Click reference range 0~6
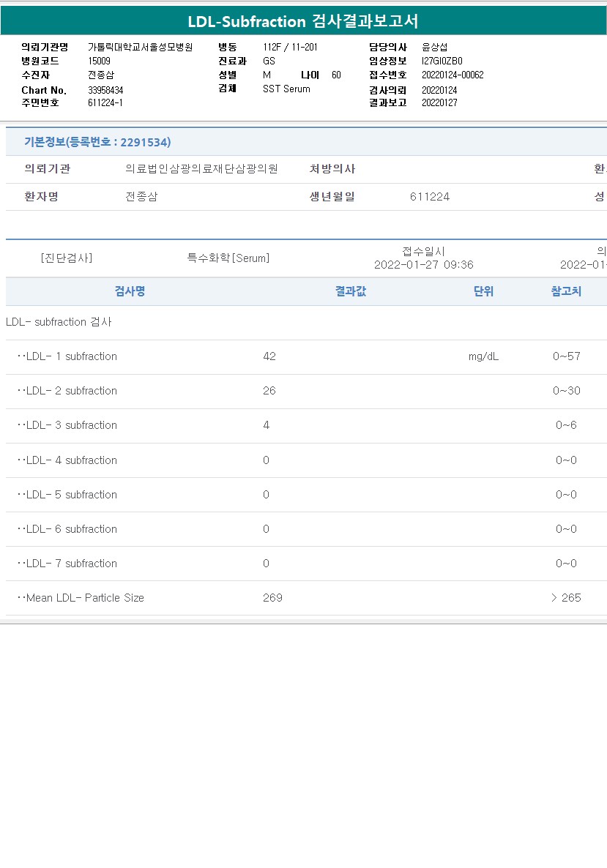The image size is (607, 868). tap(566, 425)
